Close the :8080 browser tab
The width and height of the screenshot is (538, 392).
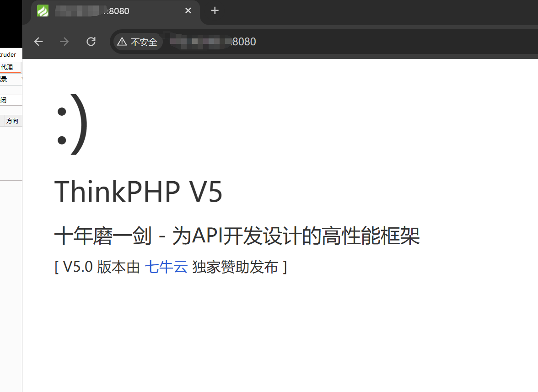188,11
